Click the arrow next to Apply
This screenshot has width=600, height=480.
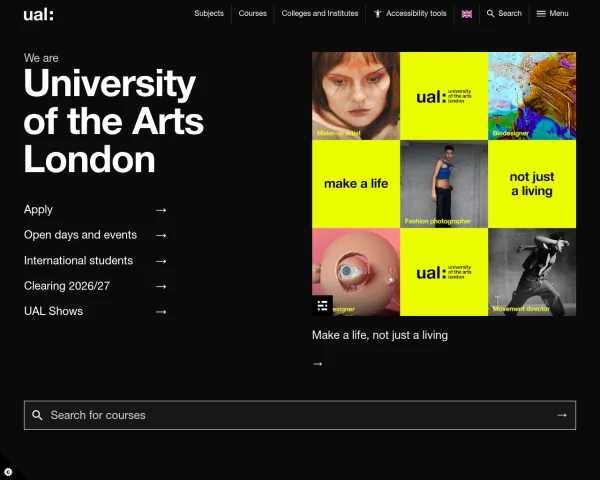point(161,210)
